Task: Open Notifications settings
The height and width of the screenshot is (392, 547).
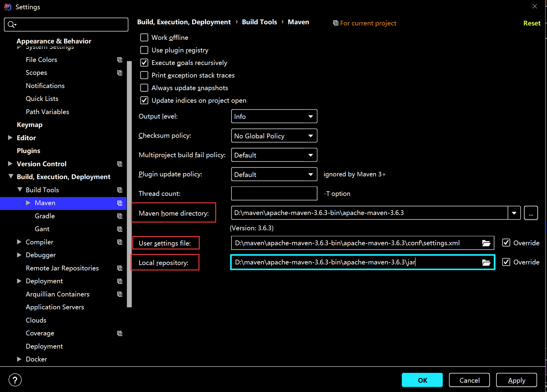Action: (x=45, y=86)
